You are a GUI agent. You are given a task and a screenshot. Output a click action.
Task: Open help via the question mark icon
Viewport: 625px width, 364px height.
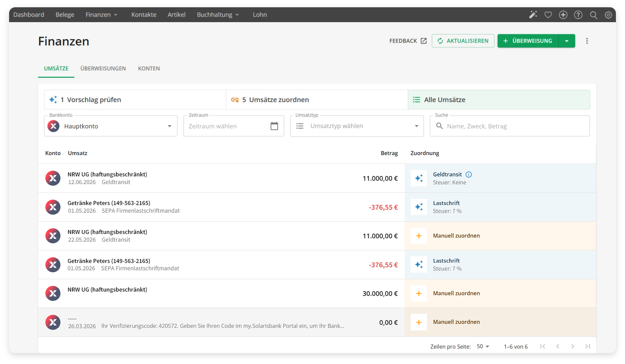(x=578, y=15)
